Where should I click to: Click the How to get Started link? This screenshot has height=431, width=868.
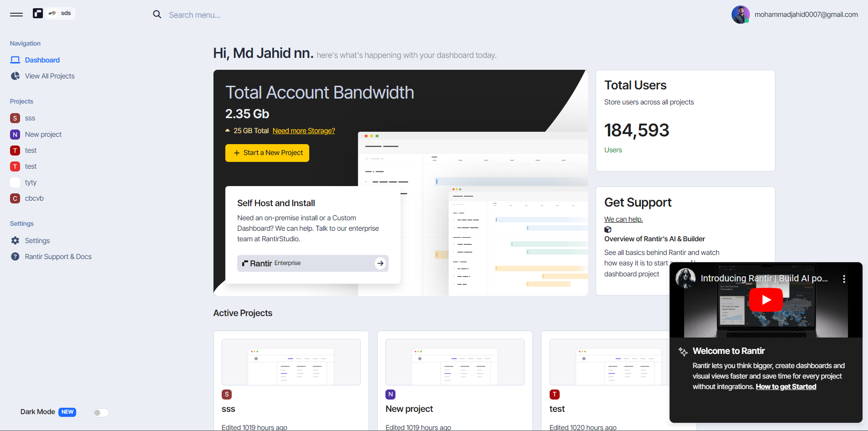(786, 387)
